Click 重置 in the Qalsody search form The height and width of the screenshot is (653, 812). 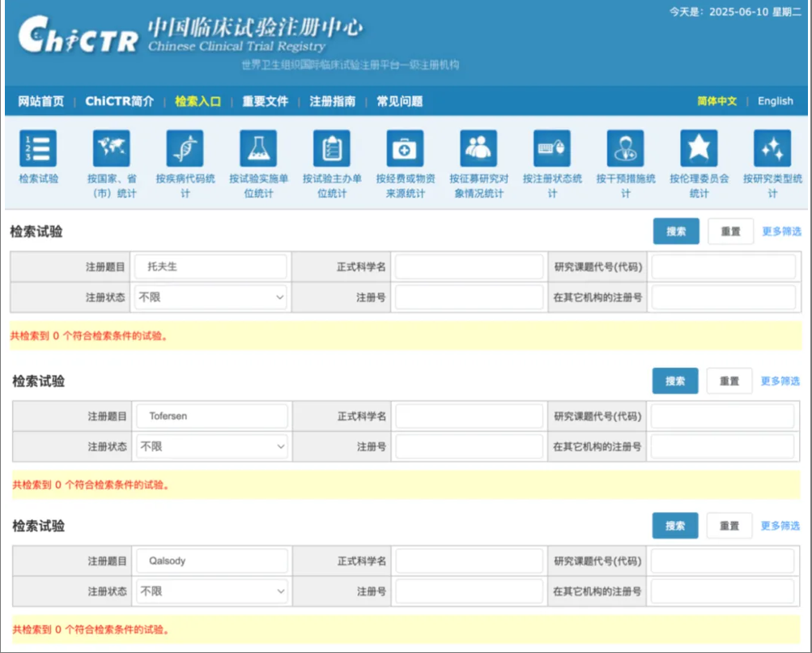pos(729,526)
